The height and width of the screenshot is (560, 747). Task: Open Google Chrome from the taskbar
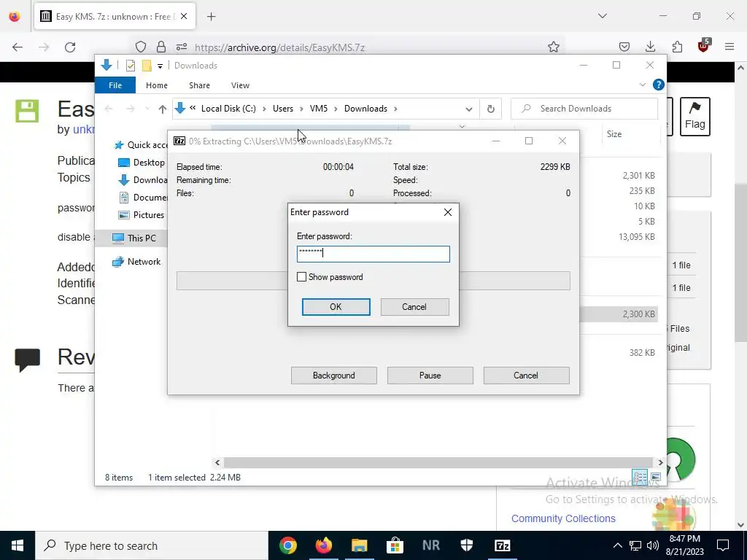click(x=288, y=545)
